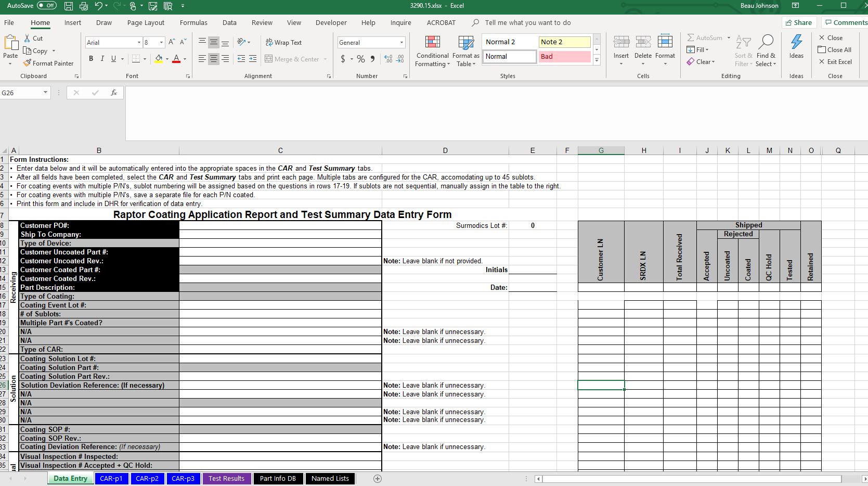Click the Insert Function fx icon
Screen dimensions: 868x486
tap(114, 93)
